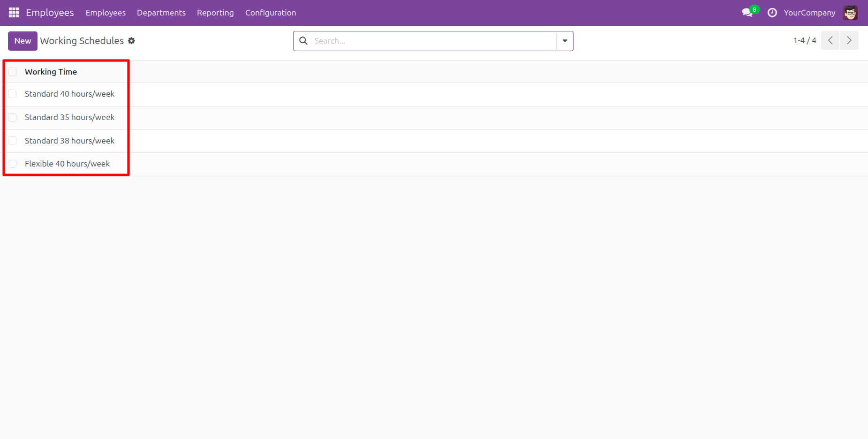Screen dimensions: 868x439
Task: Open the conversations messages icon
Action: click(x=747, y=13)
